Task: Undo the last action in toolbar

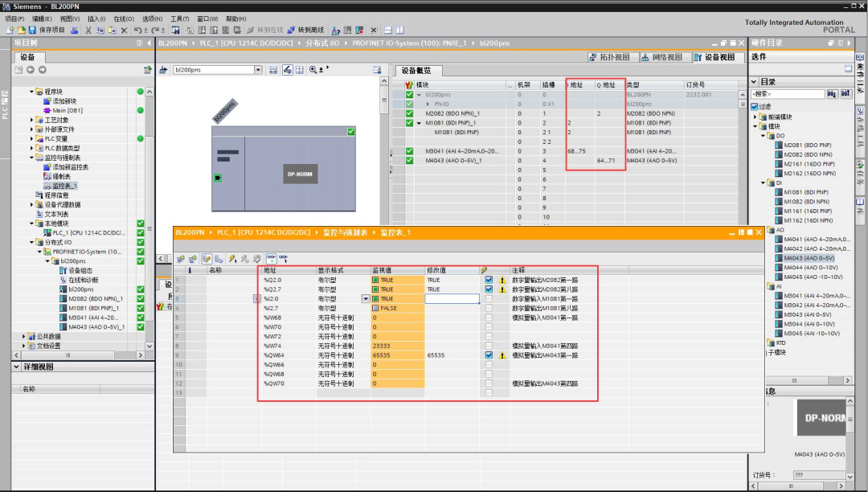Action: point(137,30)
